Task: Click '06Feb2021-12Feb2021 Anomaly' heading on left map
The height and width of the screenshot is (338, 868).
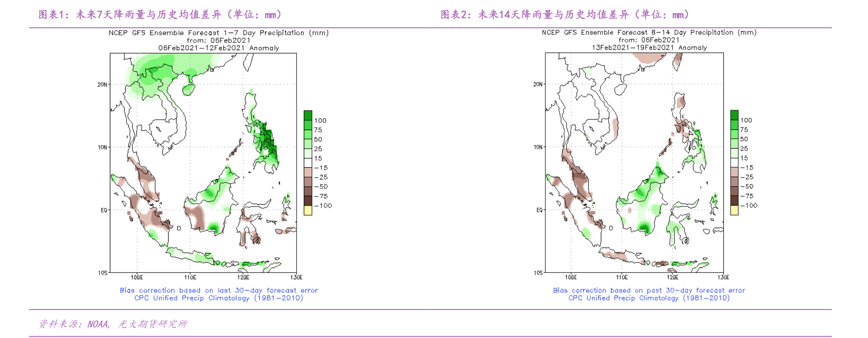Action: (x=218, y=48)
